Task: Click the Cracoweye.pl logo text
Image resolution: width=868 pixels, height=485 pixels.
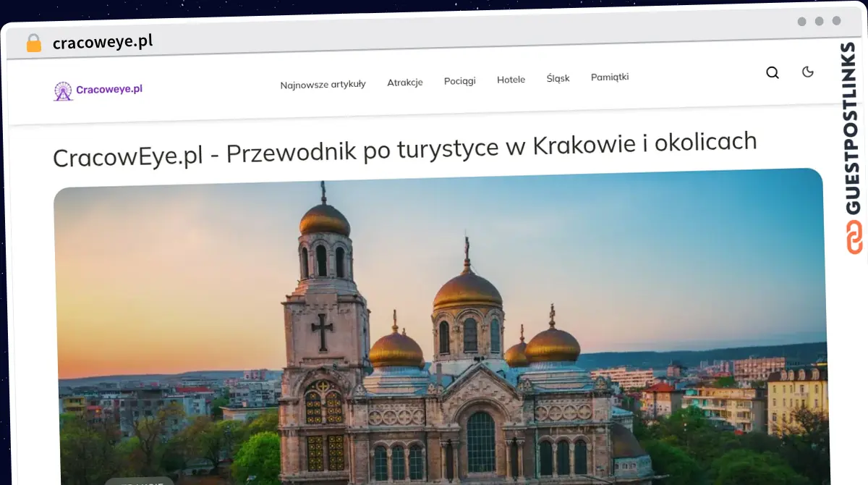Action: [x=109, y=90]
